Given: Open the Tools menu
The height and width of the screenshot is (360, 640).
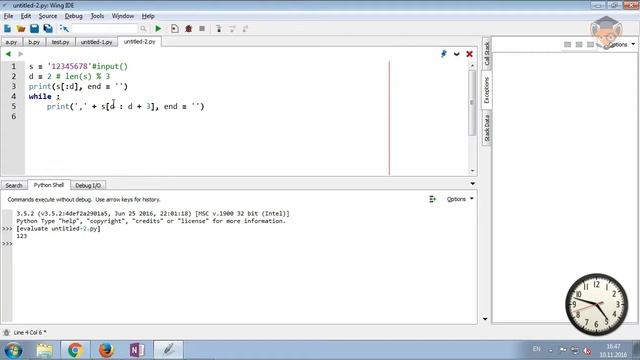Looking at the screenshot, I should 97,16.
